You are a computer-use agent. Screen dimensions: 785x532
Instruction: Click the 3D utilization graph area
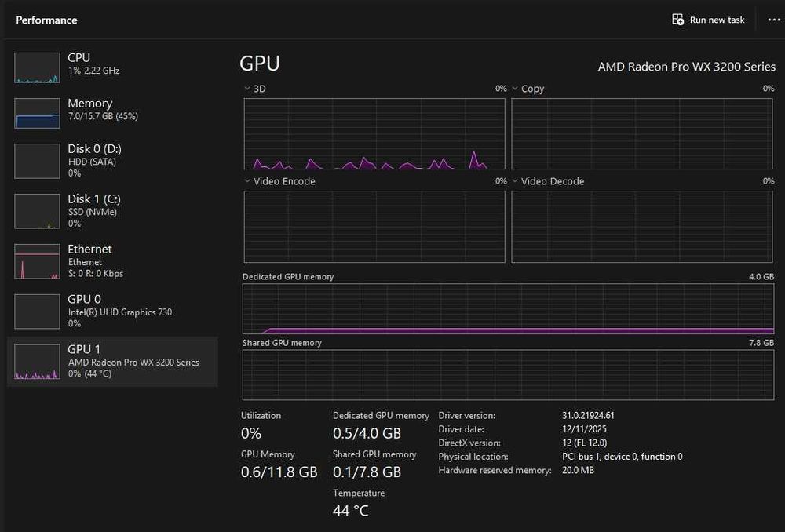pyautogui.click(x=374, y=133)
